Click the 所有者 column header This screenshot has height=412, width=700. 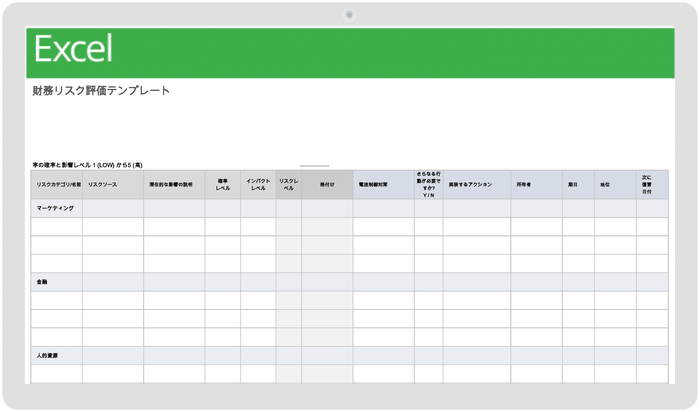pyautogui.click(x=537, y=184)
